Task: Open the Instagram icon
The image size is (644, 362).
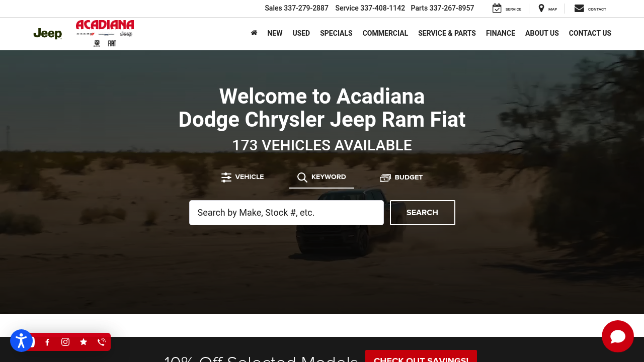Action: click(x=65, y=342)
